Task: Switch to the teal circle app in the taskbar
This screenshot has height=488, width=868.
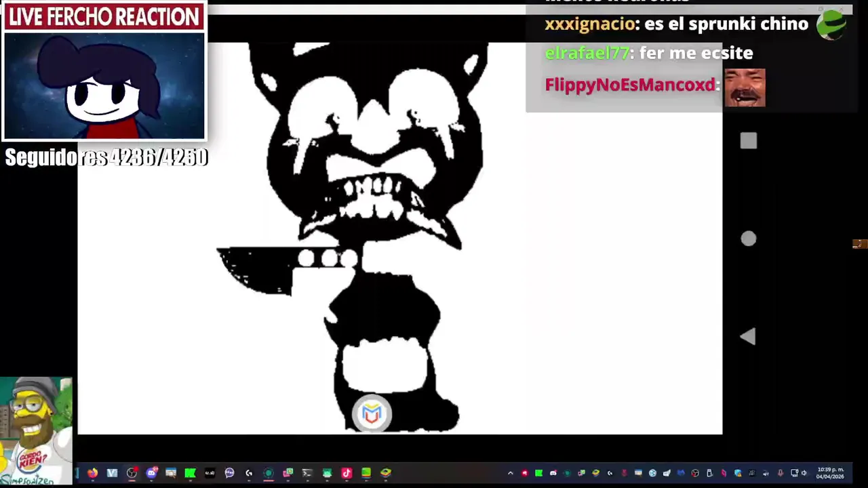Action: coord(269,473)
